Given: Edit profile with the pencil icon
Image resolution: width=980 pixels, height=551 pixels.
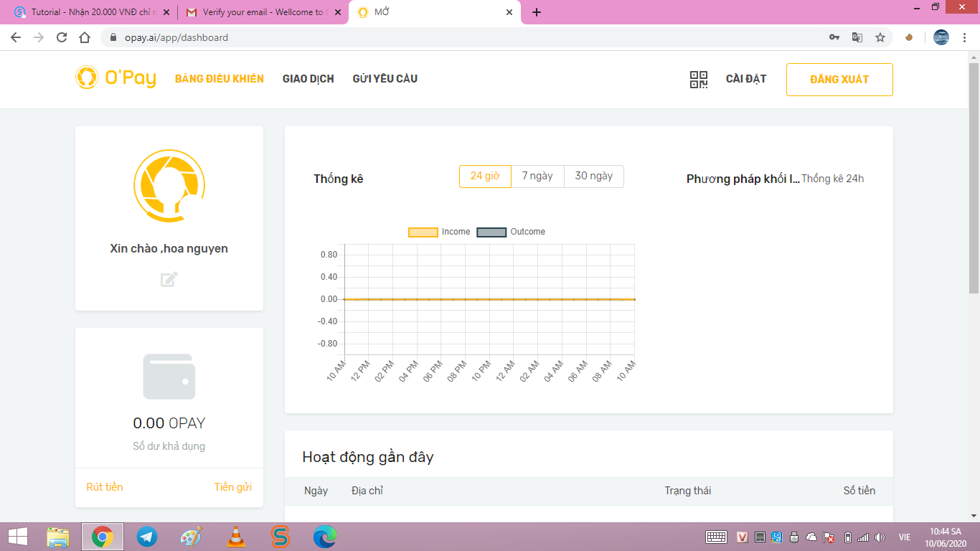Looking at the screenshot, I should pyautogui.click(x=169, y=279).
